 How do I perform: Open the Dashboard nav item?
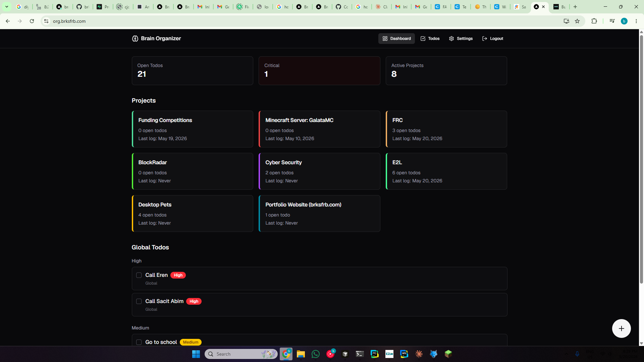396,39
